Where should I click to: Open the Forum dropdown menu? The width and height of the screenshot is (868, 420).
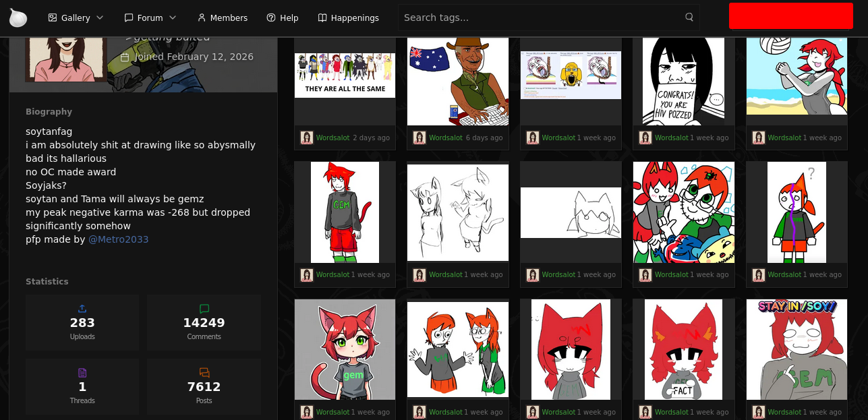point(150,18)
